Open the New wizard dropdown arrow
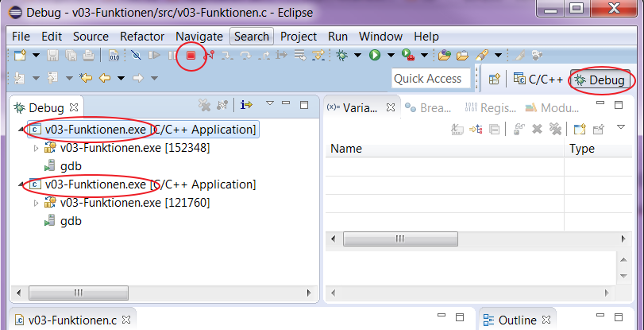This screenshot has width=644, height=330. (x=37, y=55)
